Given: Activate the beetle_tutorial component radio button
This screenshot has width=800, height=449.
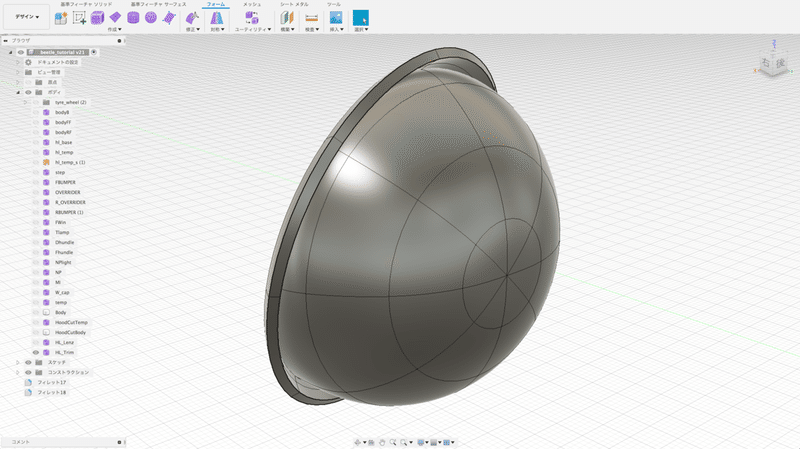Looking at the screenshot, I should tap(94, 52).
